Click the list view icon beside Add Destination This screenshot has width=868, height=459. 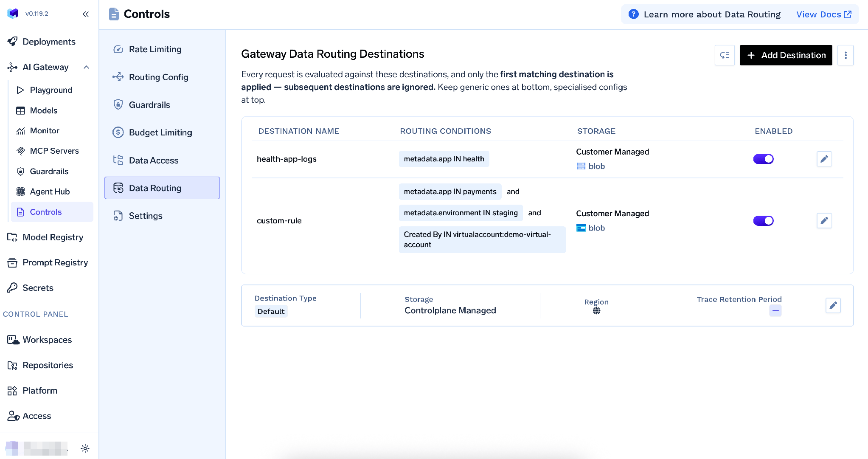tap(725, 55)
